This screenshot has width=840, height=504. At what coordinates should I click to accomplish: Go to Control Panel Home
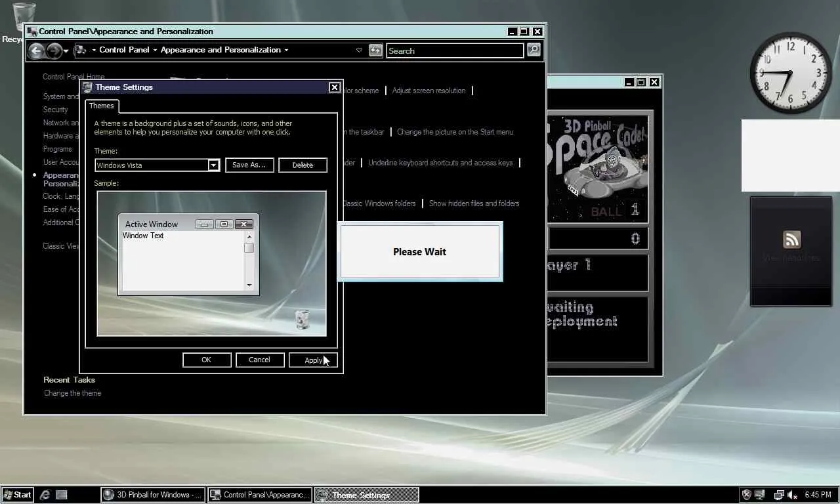pos(73,77)
